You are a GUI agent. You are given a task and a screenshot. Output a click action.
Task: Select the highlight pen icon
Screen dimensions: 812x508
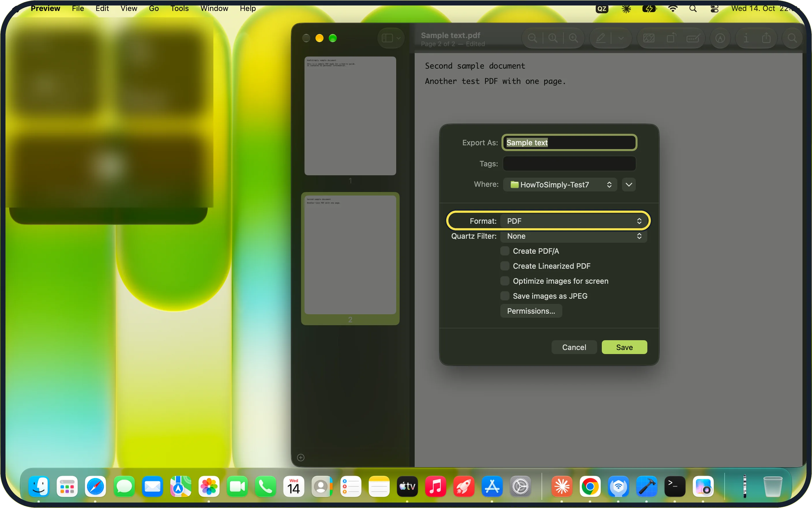(x=601, y=38)
